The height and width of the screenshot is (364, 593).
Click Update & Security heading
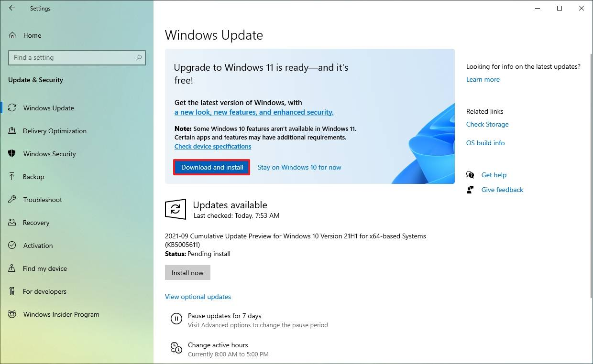tap(35, 80)
